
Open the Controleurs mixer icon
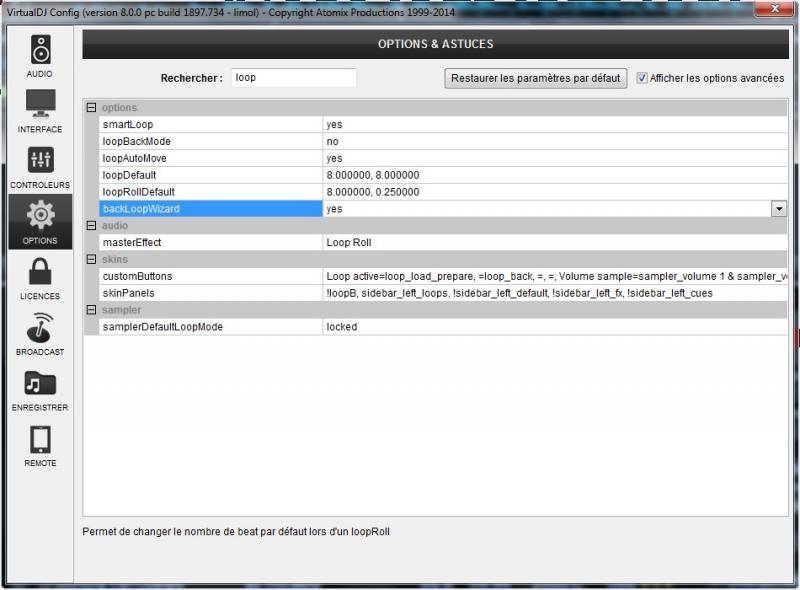[x=40, y=160]
